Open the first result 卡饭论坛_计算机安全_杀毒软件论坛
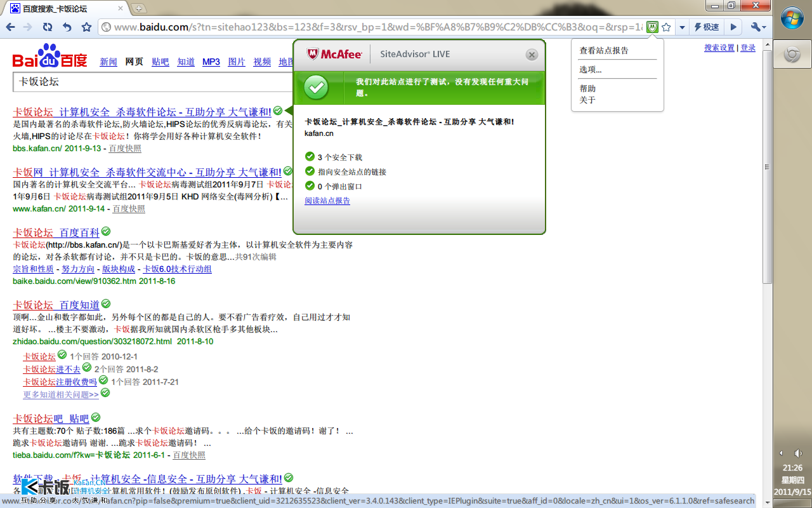This screenshot has height=508, width=812. click(142, 112)
